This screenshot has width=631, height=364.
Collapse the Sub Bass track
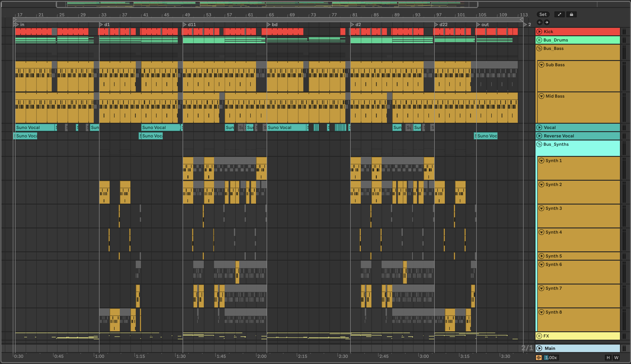point(541,65)
